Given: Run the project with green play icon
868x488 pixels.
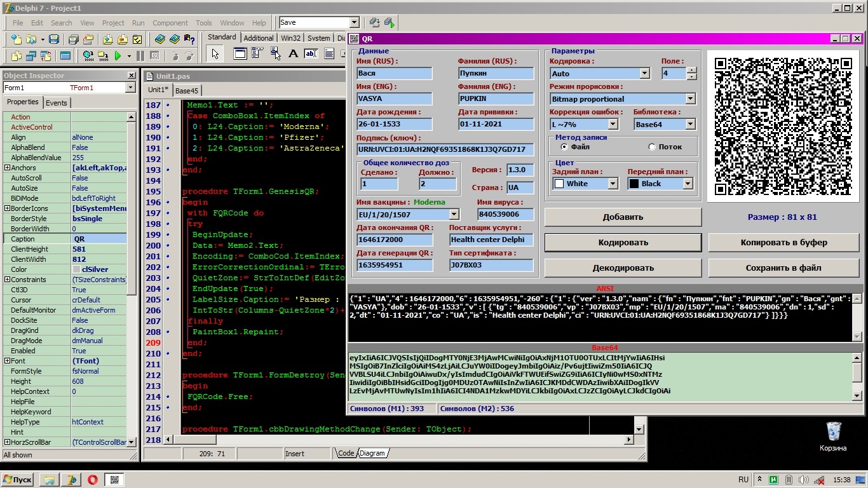Looking at the screenshot, I should (x=118, y=56).
